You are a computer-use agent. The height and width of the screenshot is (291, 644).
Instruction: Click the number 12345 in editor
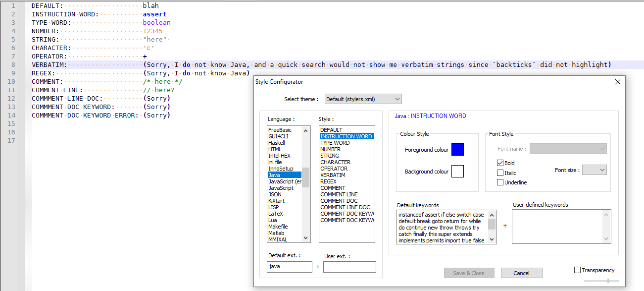[x=153, y=31]
